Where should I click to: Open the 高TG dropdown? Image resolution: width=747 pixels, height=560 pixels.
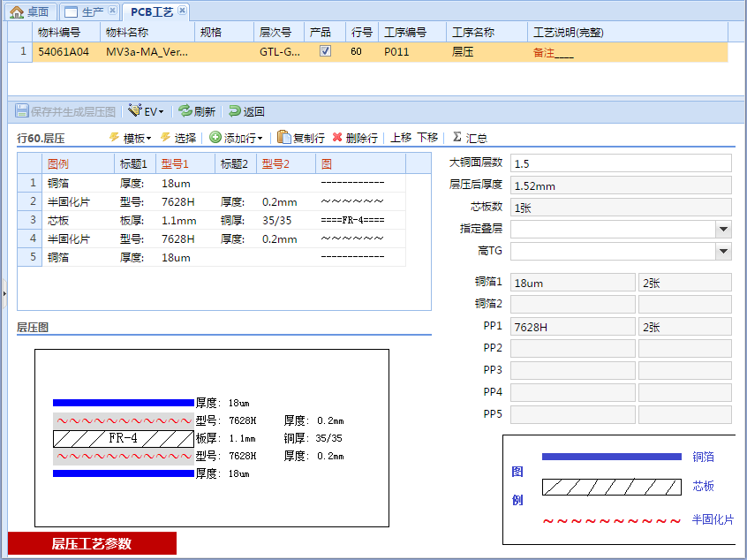coord(726,251)
